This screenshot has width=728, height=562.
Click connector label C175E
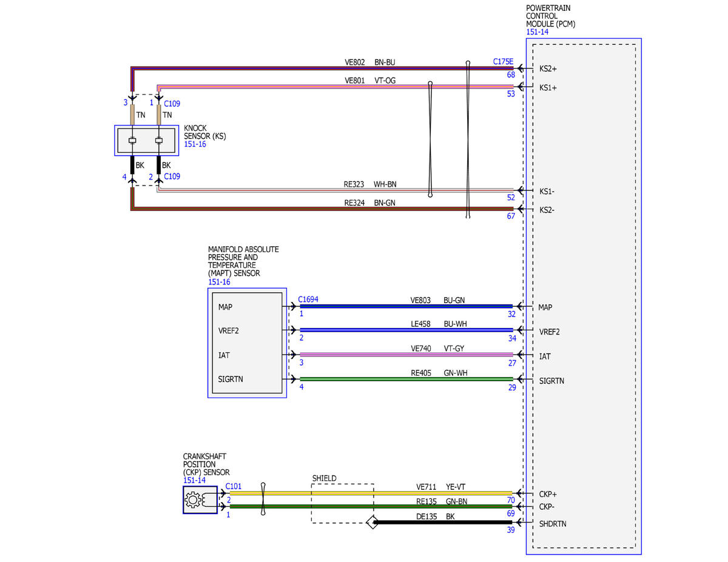point(503,62)
